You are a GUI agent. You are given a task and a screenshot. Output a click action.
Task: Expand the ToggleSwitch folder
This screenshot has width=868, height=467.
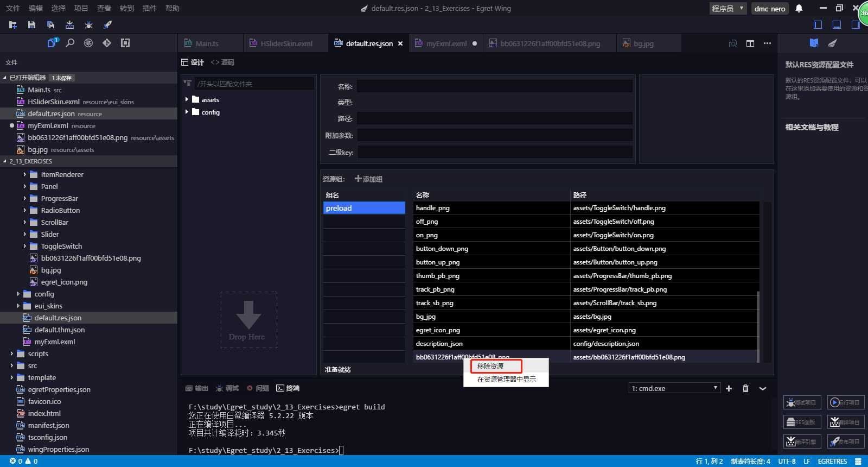coord(24,246)
